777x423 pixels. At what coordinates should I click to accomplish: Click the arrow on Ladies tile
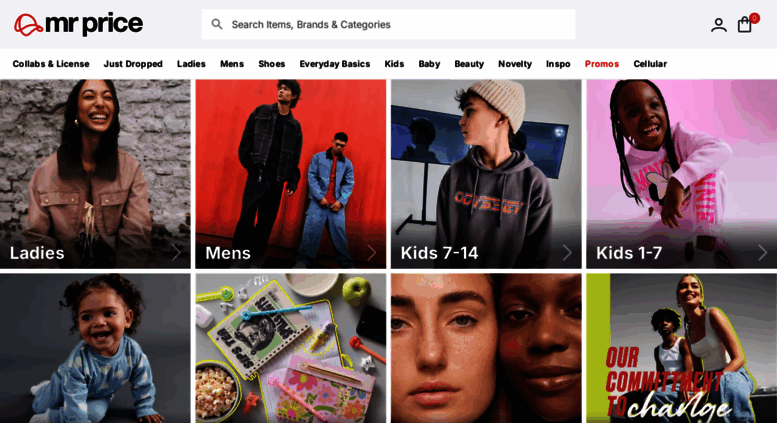[176, 253]
